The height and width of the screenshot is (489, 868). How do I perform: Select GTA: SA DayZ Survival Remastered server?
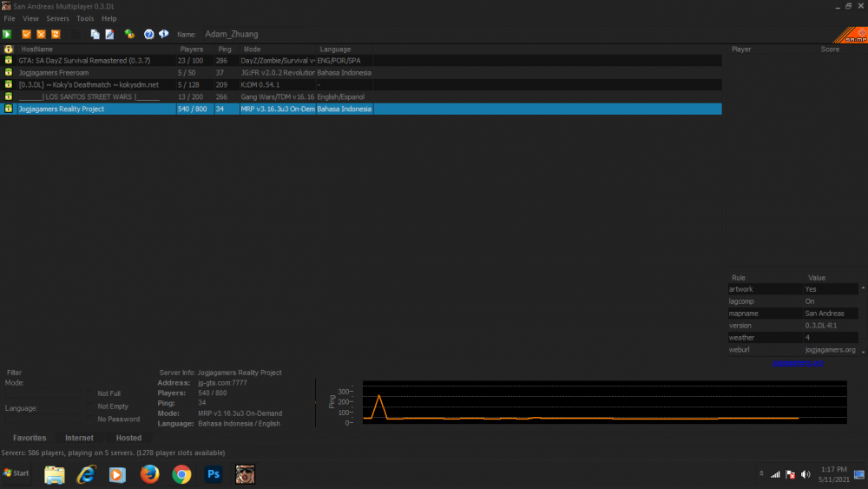pos(361,60)
